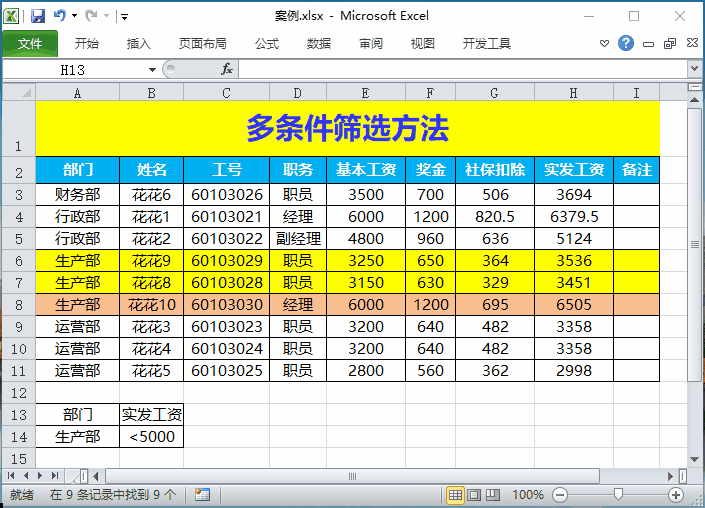Click the zoom slider handle

click(619, 494)
